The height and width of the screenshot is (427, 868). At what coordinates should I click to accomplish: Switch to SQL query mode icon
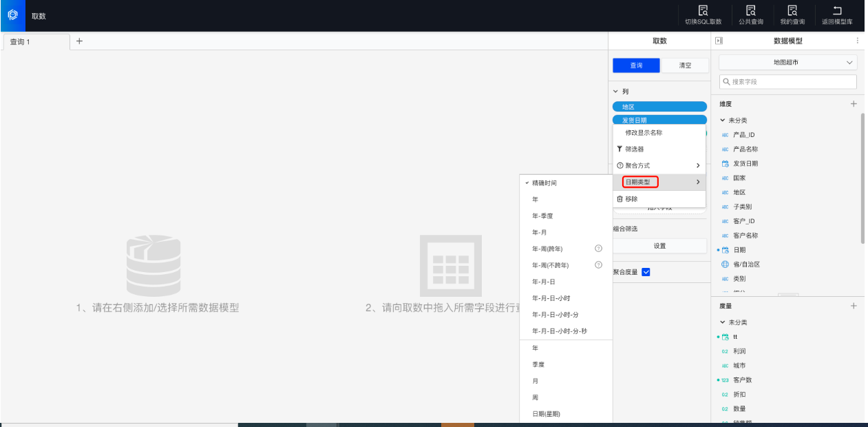703,10
